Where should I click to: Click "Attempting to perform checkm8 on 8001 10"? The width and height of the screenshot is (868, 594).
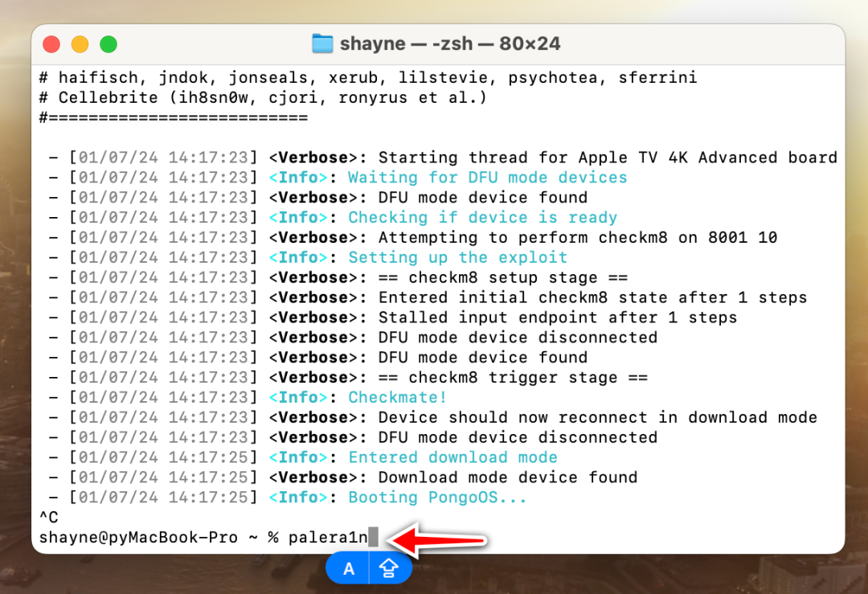point(577,237)
